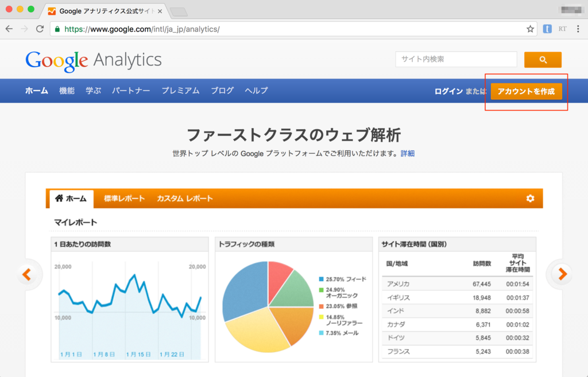Click the ファーストクラスのウェブ解析 headline
This screenshot has height=377, width=588.
[x=293, y=135]
